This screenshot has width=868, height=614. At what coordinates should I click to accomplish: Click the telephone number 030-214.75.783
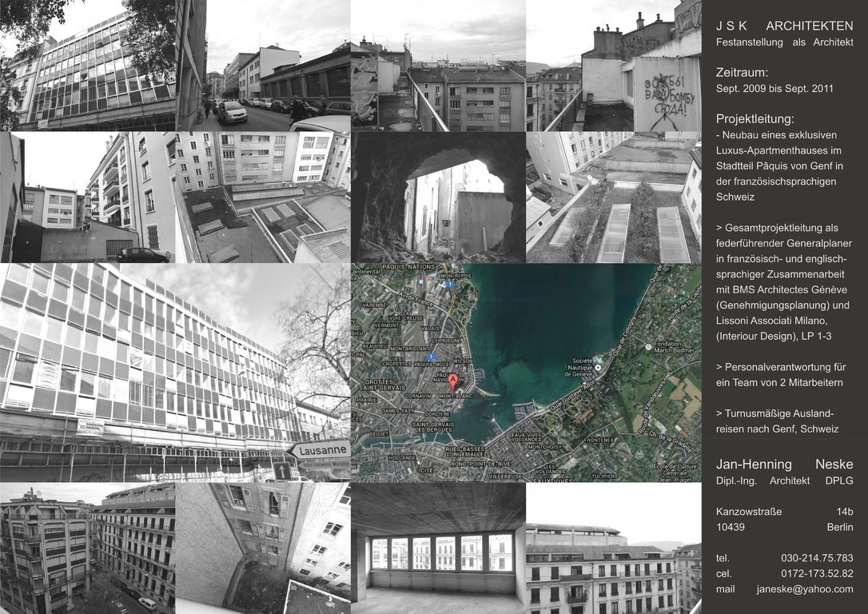point(816,558)
